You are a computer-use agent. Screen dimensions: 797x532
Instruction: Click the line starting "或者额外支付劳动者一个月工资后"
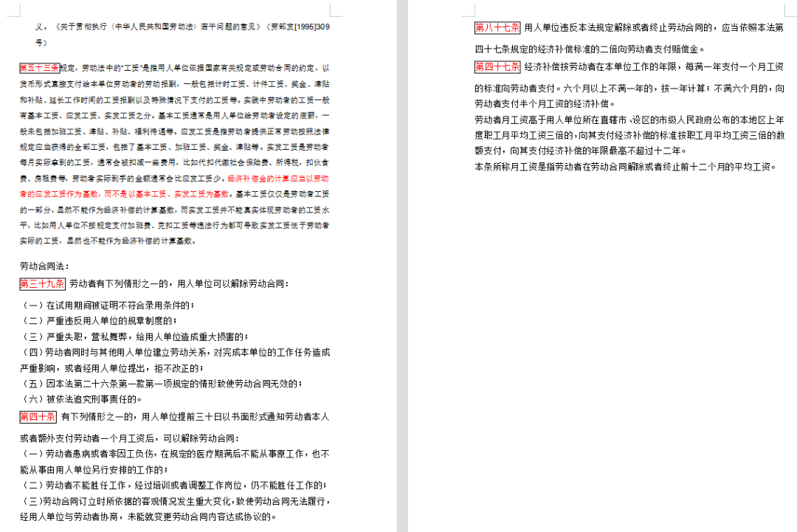[x=130, y=438]
